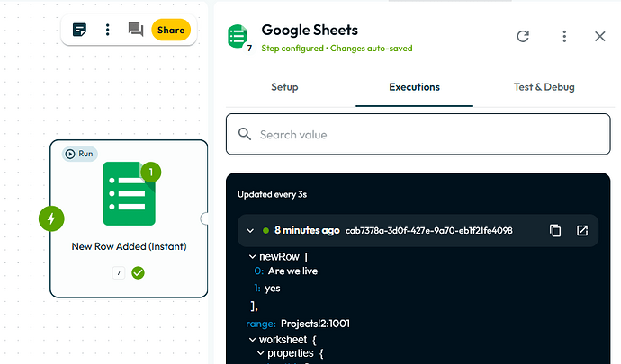Viewport: 621px width, 364px height.
Task: Copy the execution data with copy icon
Action: 555,231
